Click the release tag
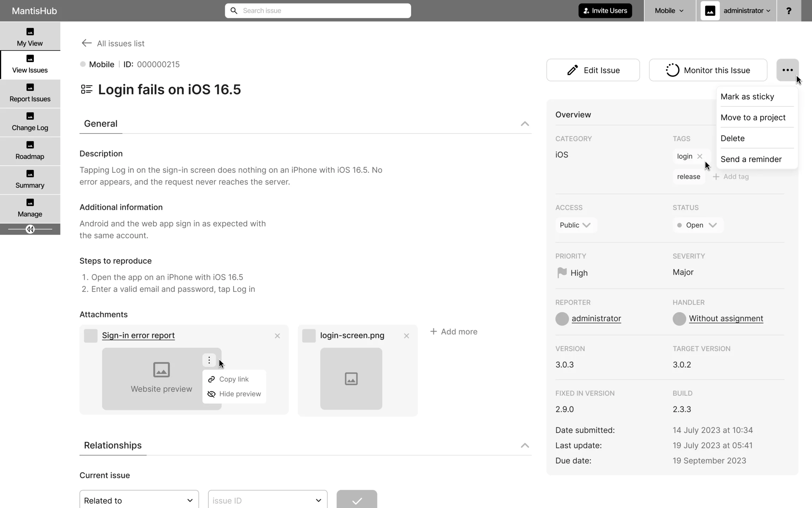 [x=688, y=177]
